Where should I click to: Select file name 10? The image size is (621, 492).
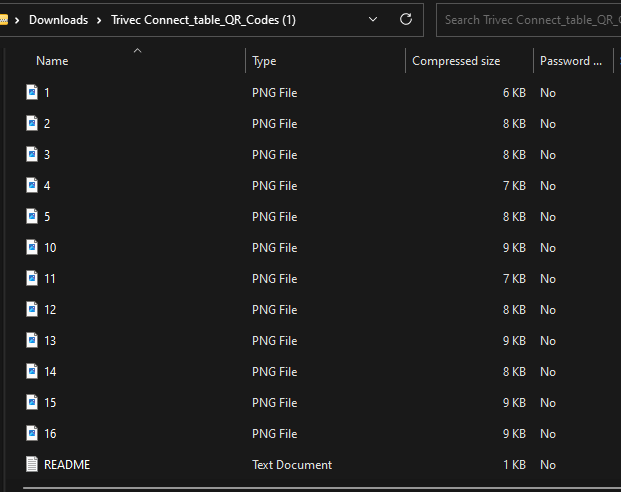point(50,248)
